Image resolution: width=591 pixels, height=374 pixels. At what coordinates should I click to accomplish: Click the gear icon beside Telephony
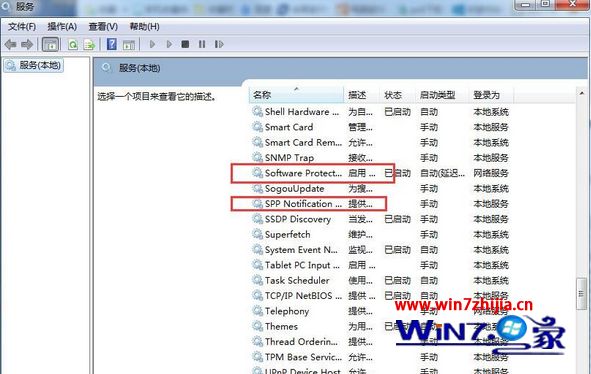[257, 311]
